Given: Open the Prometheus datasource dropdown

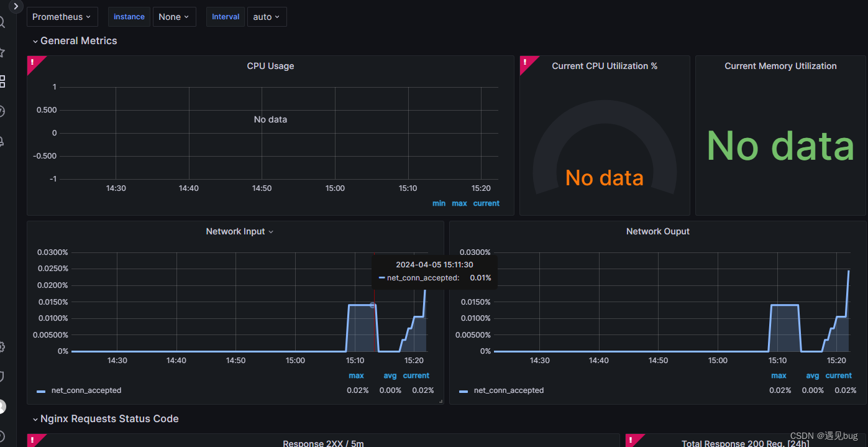Looking at the screenshot, I should point(62,17).
